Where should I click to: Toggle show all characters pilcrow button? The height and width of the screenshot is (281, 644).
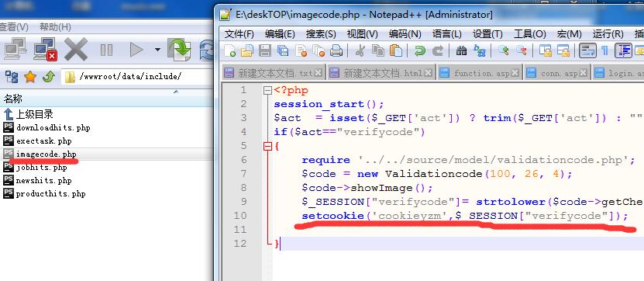pyautogui.click(x=604, y=50)
